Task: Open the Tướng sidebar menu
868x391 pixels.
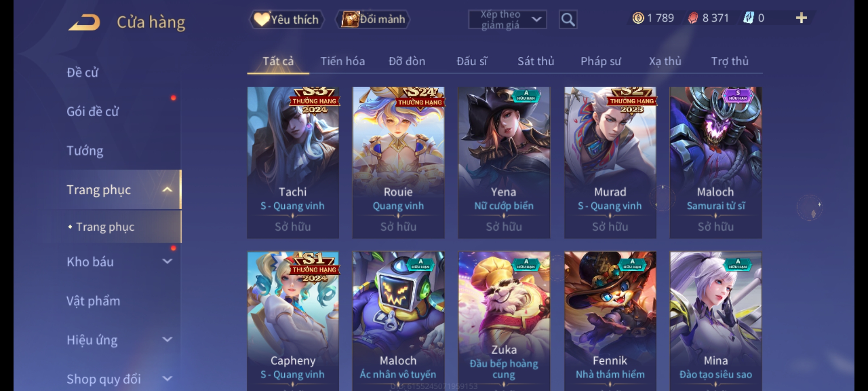Action: (85, 151)
